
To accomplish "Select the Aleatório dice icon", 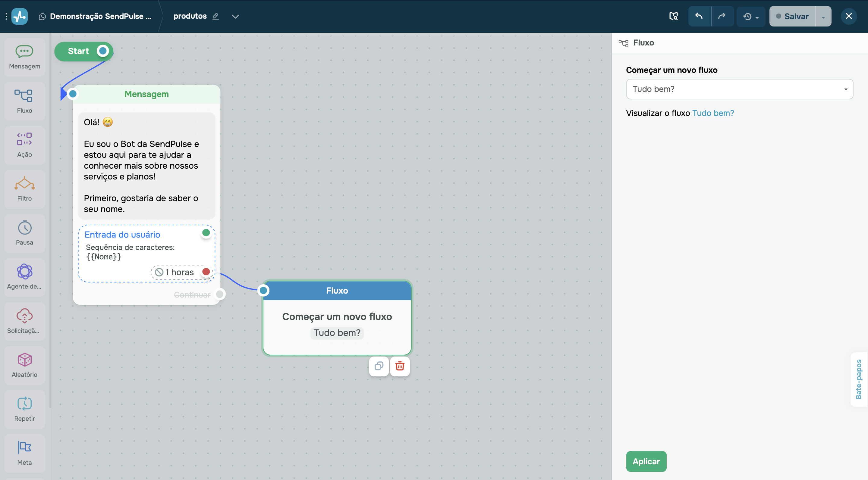I will [x=25, y=360].
